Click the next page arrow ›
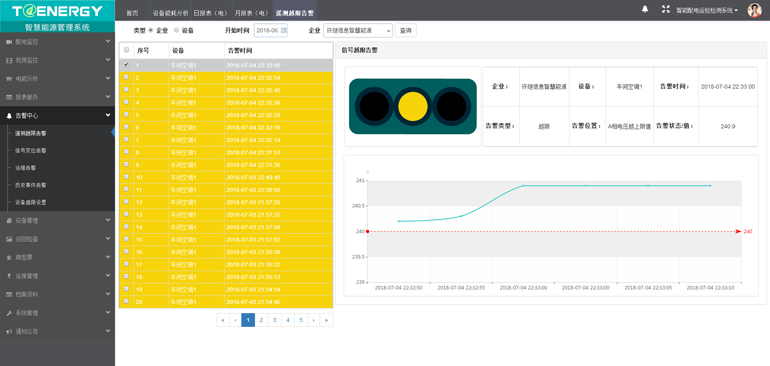The height and width of the screenshot is (366, 770). 314,320
